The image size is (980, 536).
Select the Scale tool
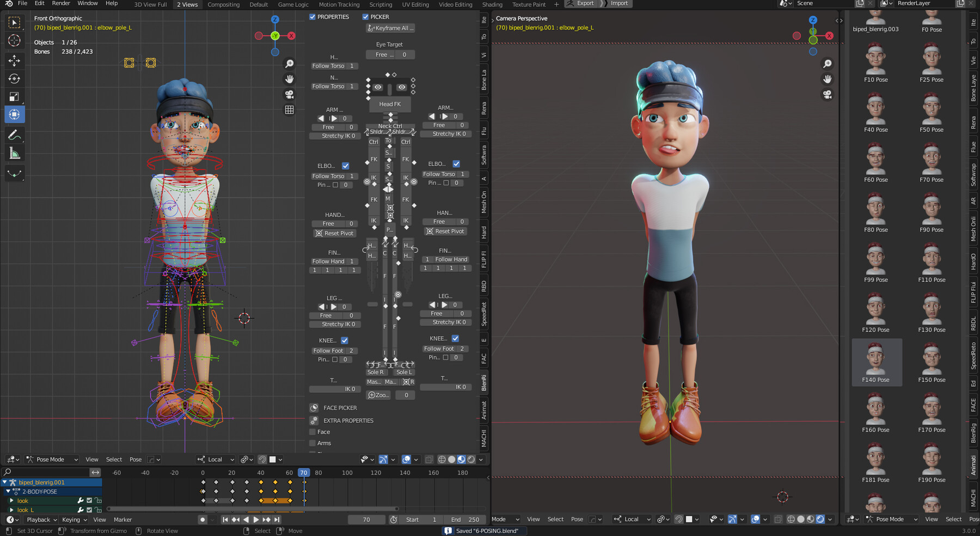pos(14,97)
